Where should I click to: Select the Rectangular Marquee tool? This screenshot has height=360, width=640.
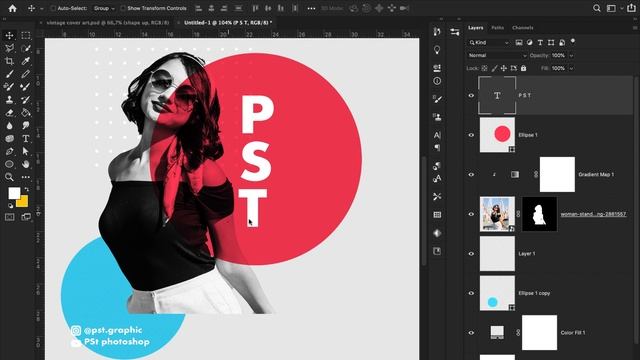coord(26,36)
